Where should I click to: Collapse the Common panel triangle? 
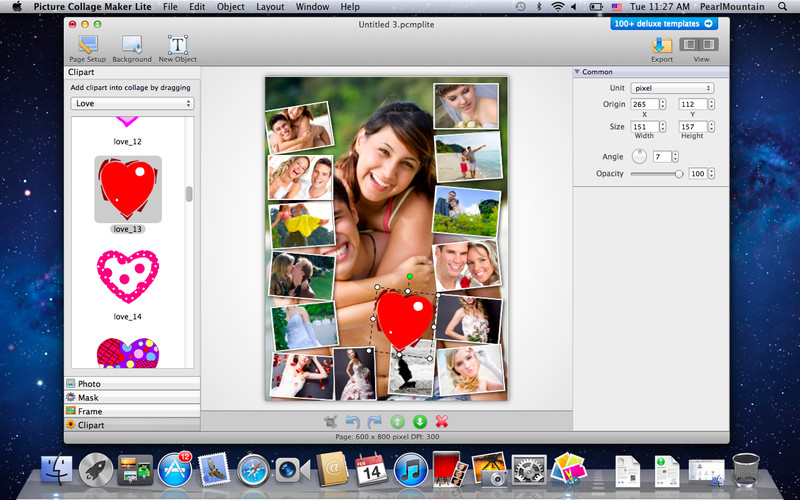[x=577, y=72]
